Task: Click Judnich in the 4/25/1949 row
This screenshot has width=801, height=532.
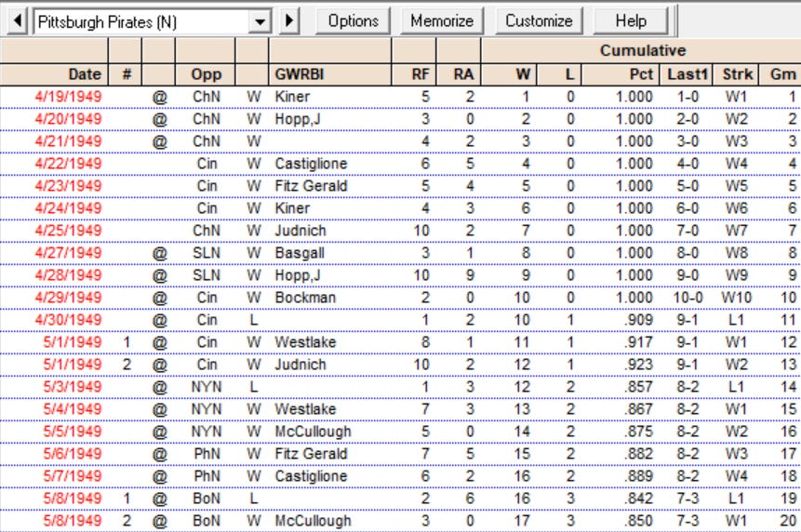Action: 300,231
